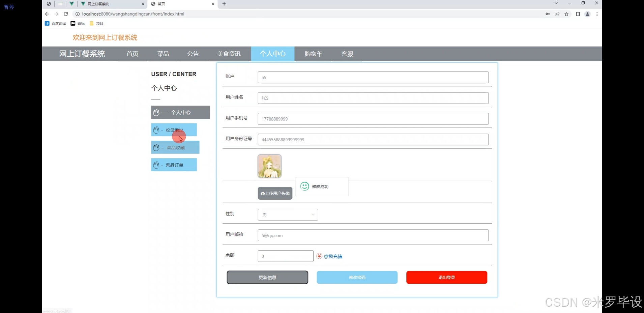Click the USER / CENTER heading
Screen dimensions: 644x313
(174, 74)
